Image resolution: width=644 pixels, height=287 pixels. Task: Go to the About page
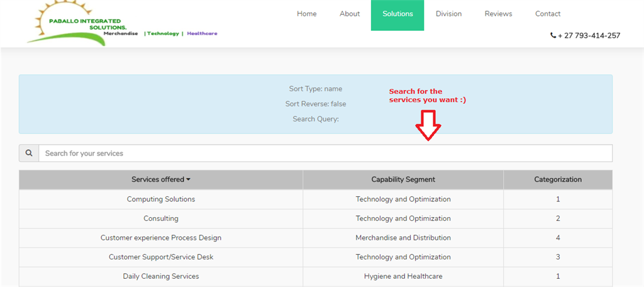click(x=350, y=14)
